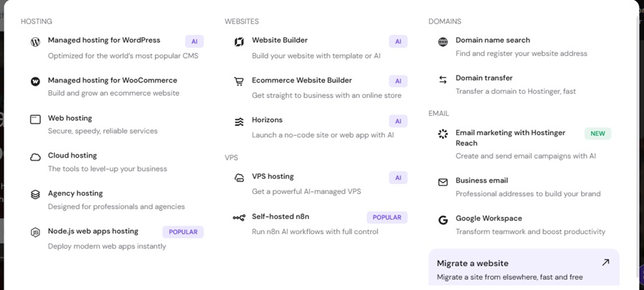Image resolution: width=644 pixels, height=290 pixels.
Task: Click 'Get a powerful AI-managed VPS' text
Action: point(306,191)
